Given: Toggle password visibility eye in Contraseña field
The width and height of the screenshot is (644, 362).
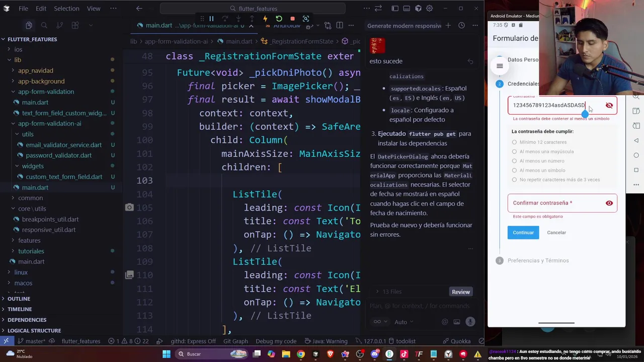Looking at the screenshot, I should pos(609,106).
